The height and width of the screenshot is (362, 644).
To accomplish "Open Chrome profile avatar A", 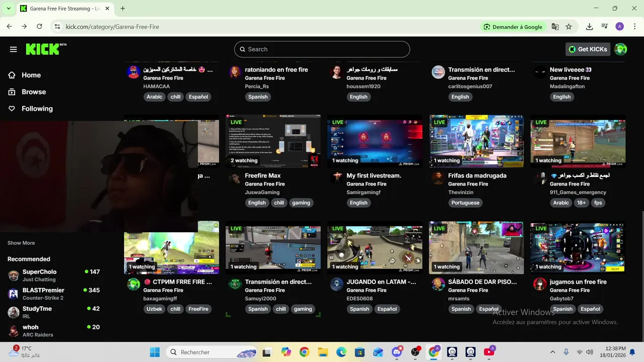I will coord(619,27).
